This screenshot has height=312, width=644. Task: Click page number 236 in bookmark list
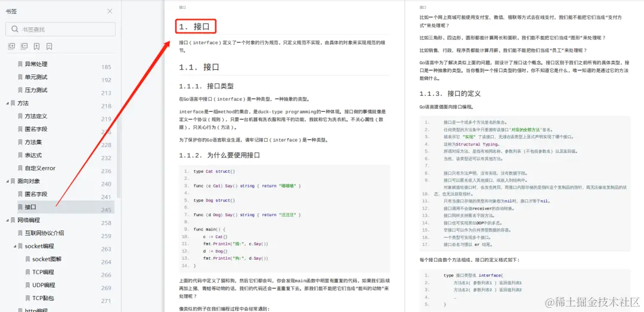pos(106,171)
